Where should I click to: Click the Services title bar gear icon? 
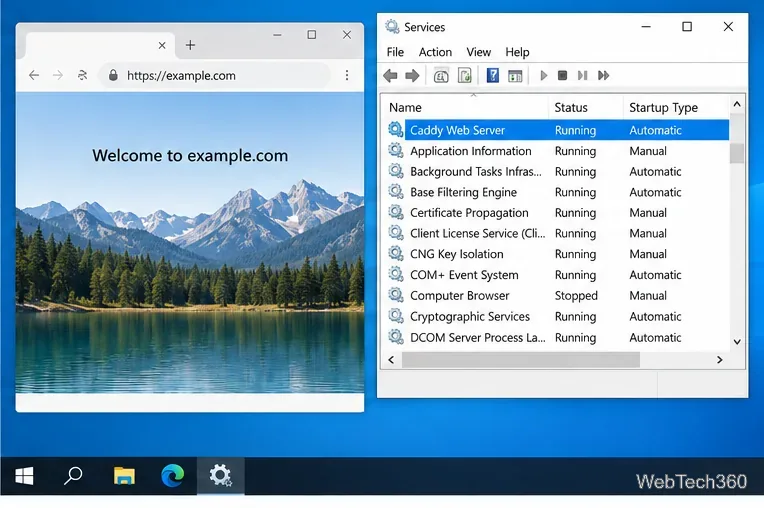pos(392,26)
